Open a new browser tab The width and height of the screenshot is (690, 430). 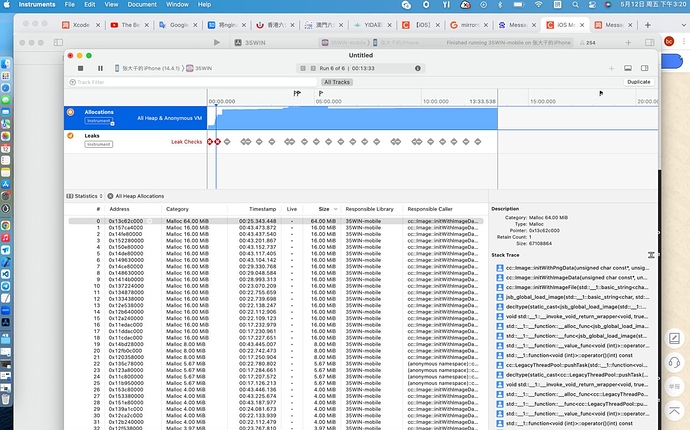click(x=647, y=25)
